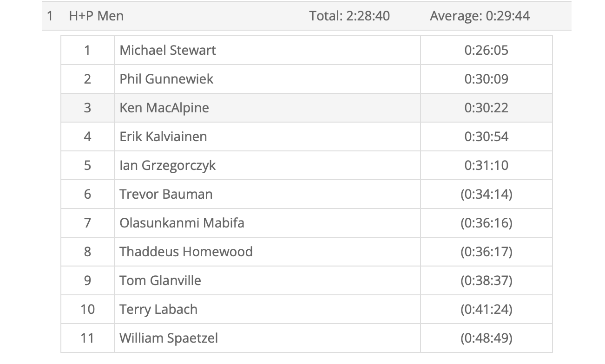The height and width of the screenshot is (364, 605).
Task: Select runner Phil Gunnewiek
Action: pyautogui.click(x=166, y=79)
